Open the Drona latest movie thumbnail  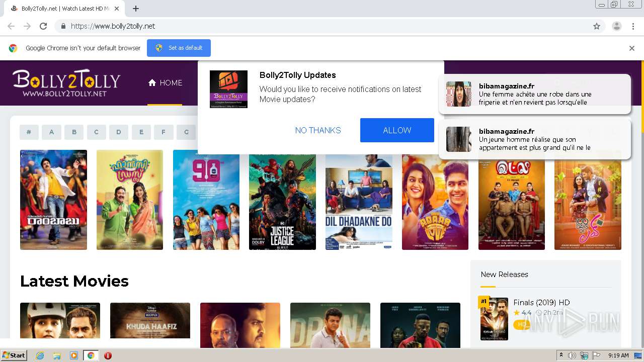tap(330, 325)
